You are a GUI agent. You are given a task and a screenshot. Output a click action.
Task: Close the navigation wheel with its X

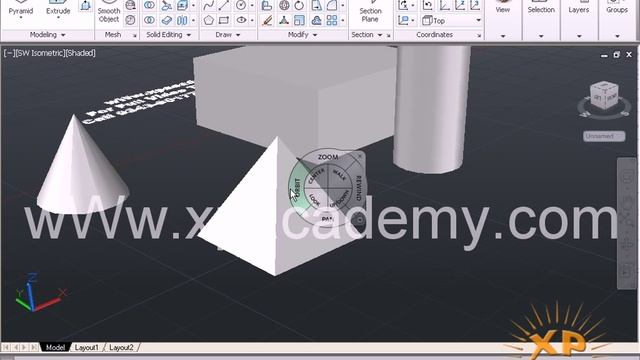tap(360, 156)
